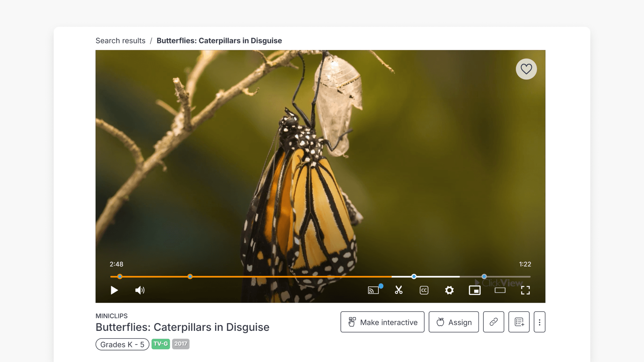Add video to a playlist
This screenshot has height=362, width=644.
(x=519, y=322)
